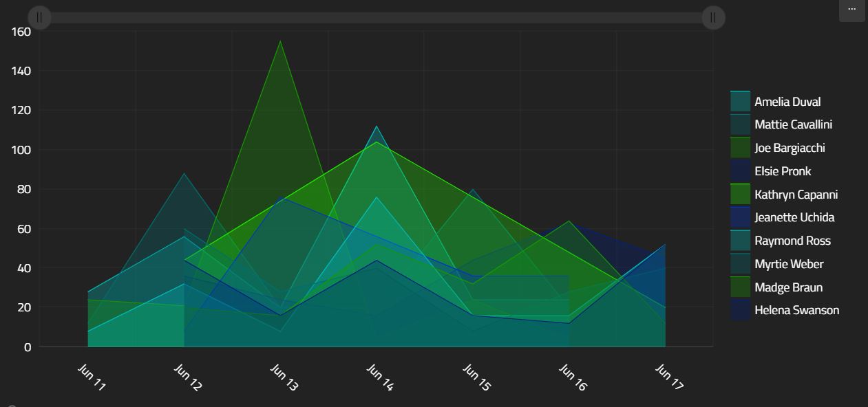Open the chart export ellipsis menu
Image resolution: width=868 pixels, height=407 pixels.
point(851,10)
